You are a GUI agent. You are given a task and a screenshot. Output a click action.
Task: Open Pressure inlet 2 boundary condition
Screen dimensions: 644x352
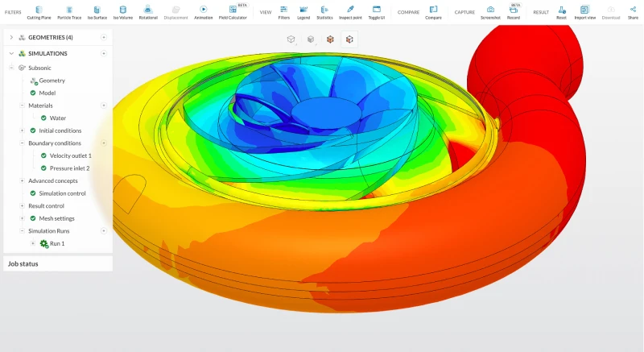point(69,168)
